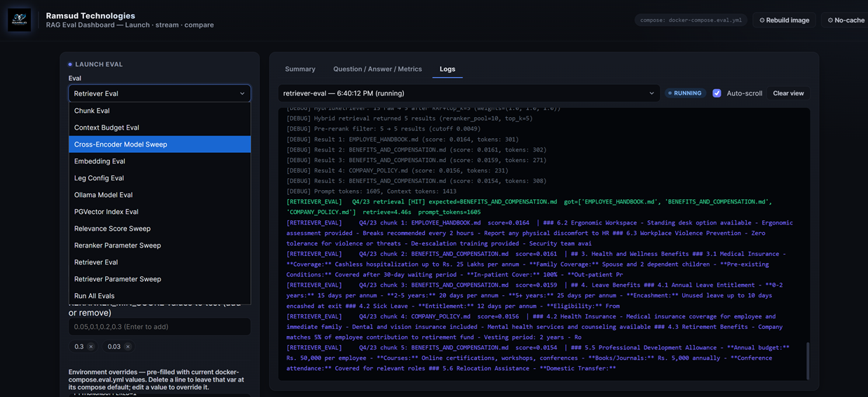Choose Retriever Parameter Sweep option
The width and height of the screenshot is (868, 397).
pos(159,279)
